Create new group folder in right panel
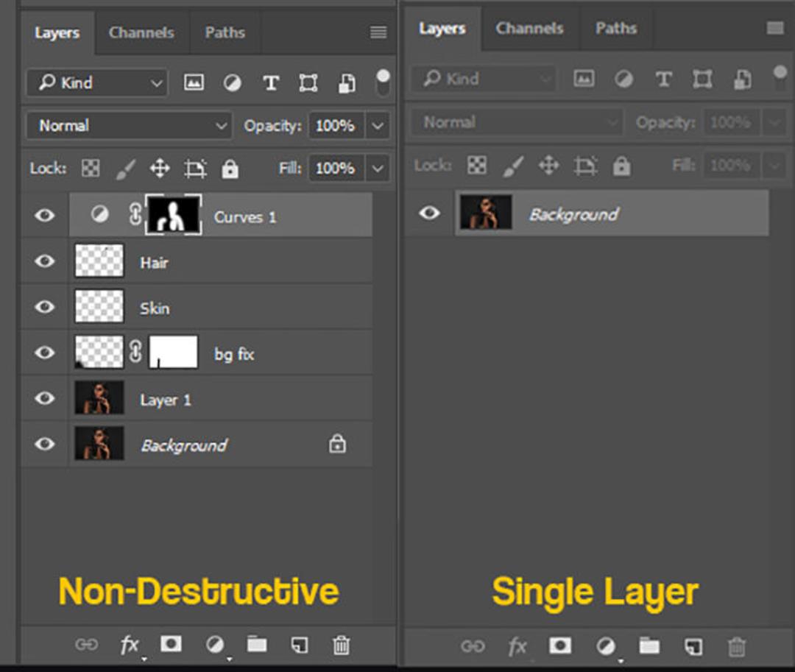795x672 pixels. tap(649, 646)
